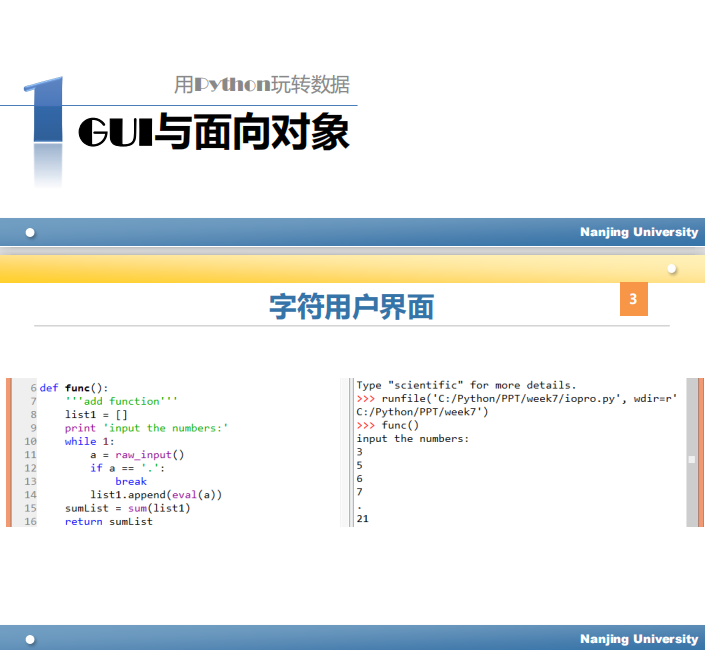Click the 'return sumList' line in editor
Viewport: 705px width, 650px height.
tap(108, 521)
